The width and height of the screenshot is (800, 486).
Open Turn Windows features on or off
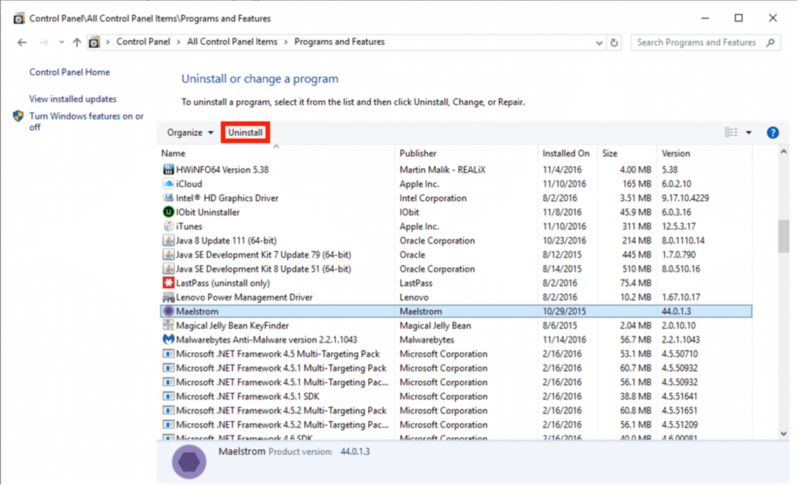pos(86,121)
